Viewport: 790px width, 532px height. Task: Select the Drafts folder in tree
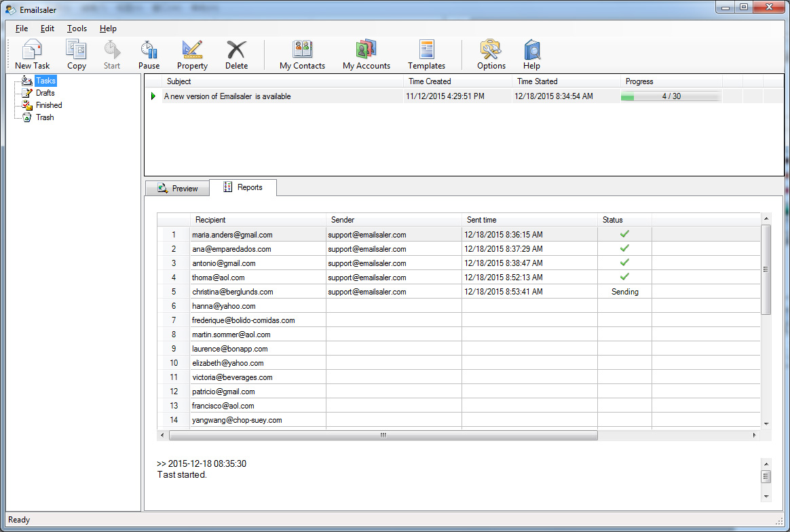point(45,93)
